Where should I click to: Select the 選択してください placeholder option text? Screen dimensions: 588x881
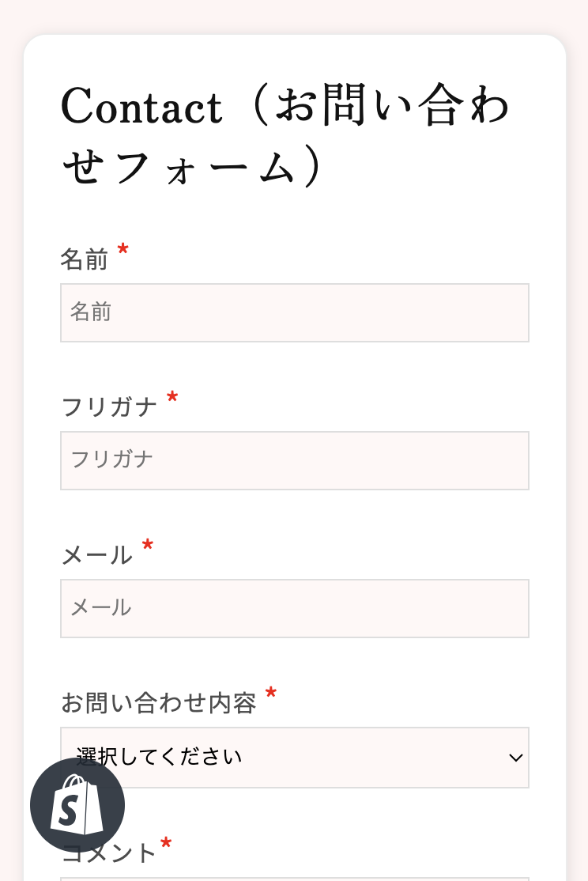coord(159,757)
